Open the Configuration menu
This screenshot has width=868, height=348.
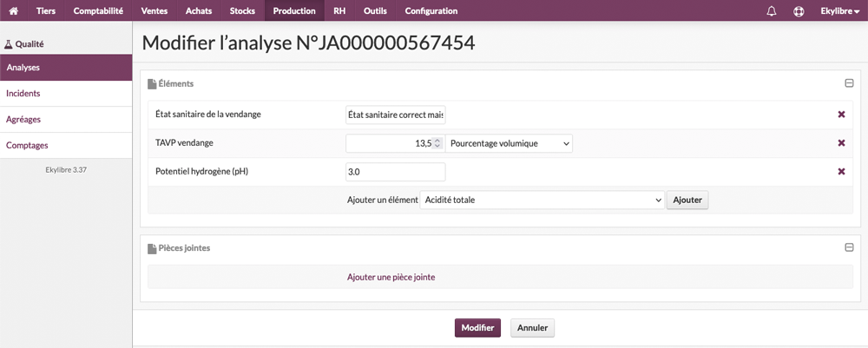point(431,10)
